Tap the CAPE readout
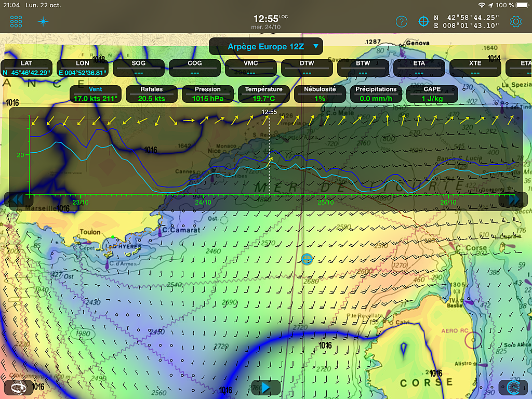This screenshot has height=399, width=532. [432, 94]
